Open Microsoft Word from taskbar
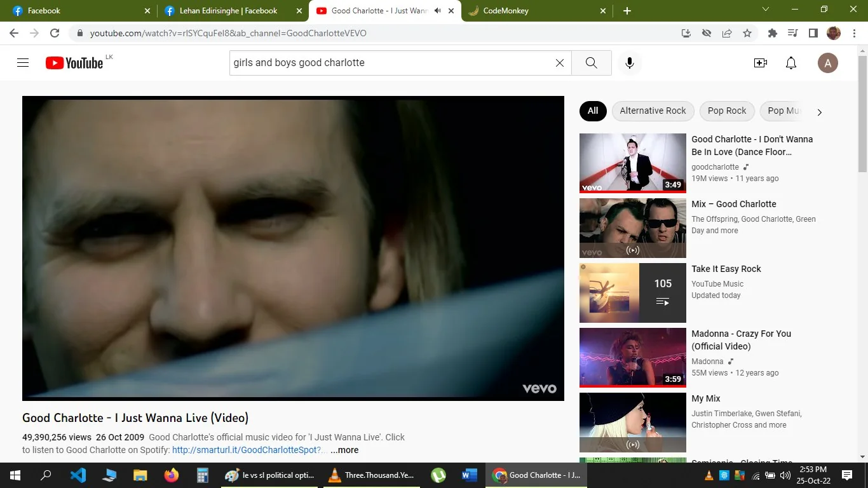This screenshot has height=488, width=868. (x=470, y=475)
